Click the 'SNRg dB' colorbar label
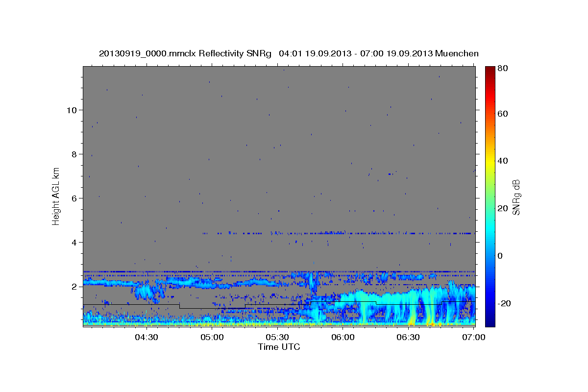 (516, 196)
